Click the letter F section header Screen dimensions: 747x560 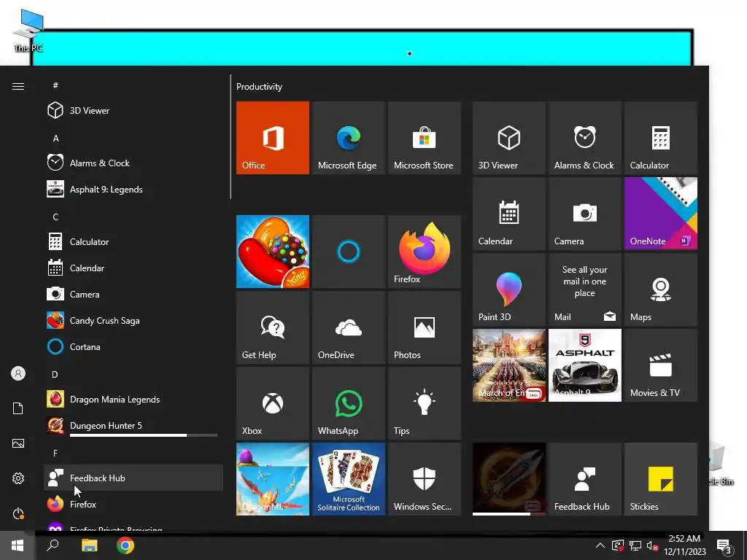55,454
